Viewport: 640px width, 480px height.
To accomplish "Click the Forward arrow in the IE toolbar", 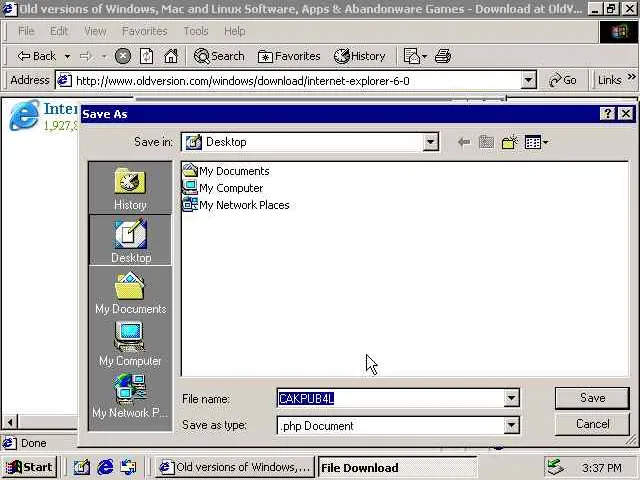I will (85, 56).
